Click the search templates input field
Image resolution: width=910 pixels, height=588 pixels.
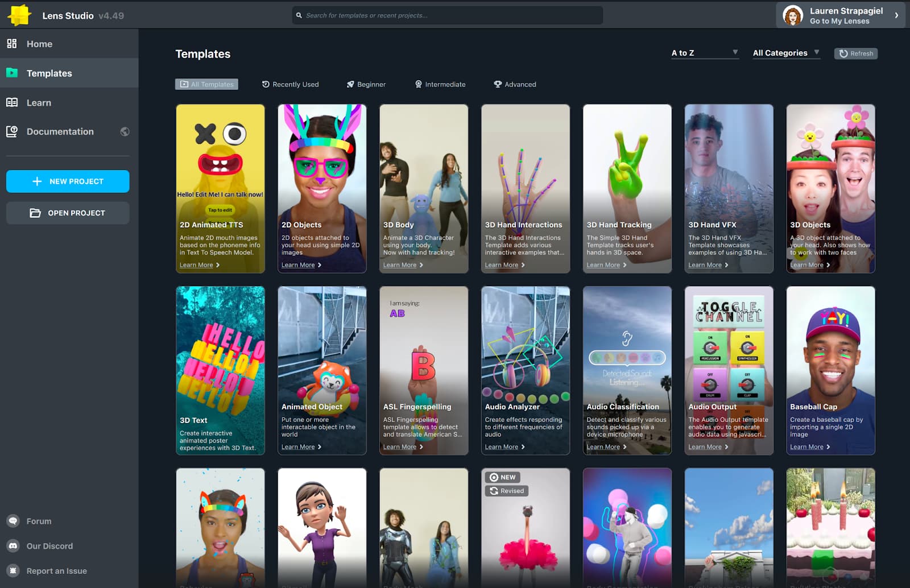point(448,15)
